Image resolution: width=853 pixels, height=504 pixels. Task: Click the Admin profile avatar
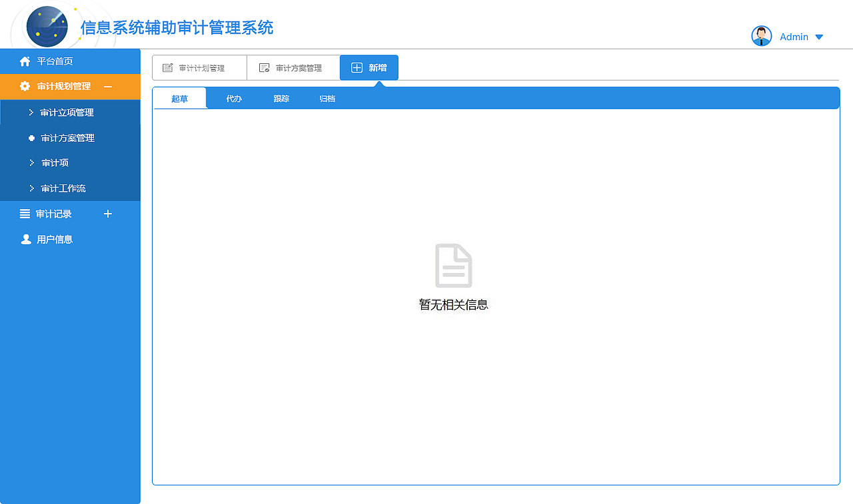pos(761,36)
